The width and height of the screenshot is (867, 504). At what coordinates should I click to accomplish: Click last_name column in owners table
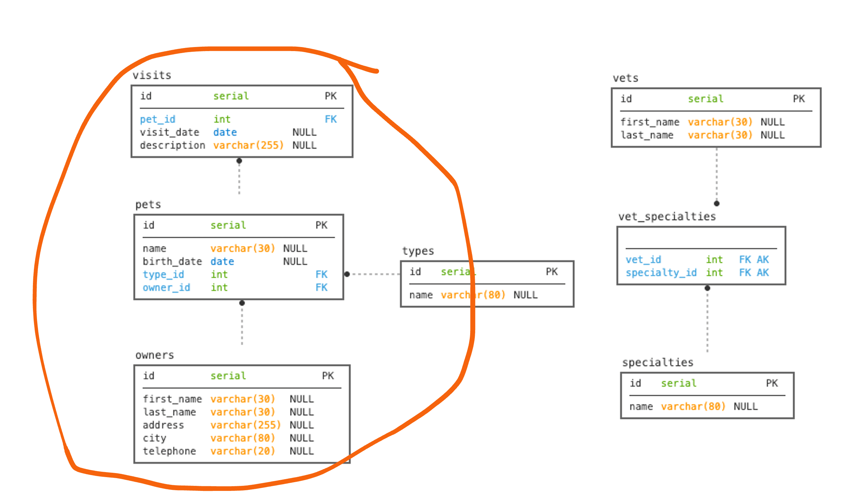[x=170, y=413]
